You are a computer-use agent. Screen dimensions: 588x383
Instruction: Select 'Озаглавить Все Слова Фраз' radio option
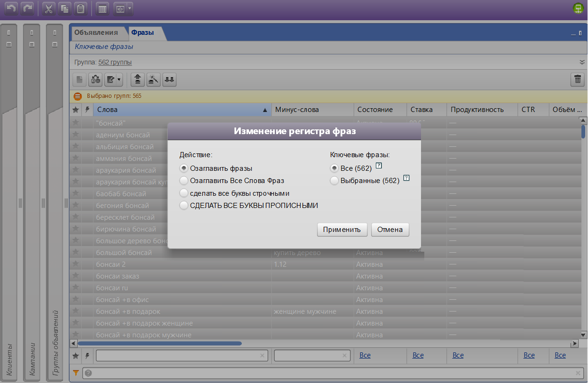point(183,181)
